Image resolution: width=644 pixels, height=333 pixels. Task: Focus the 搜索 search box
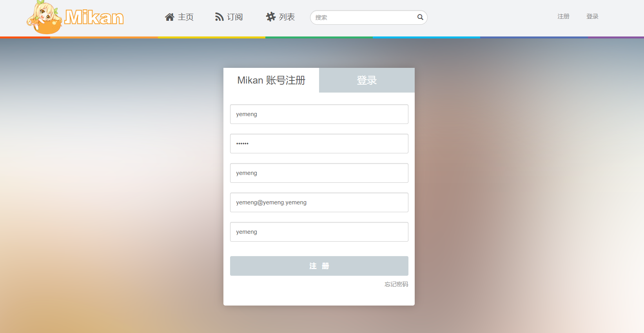click(365, 17)
